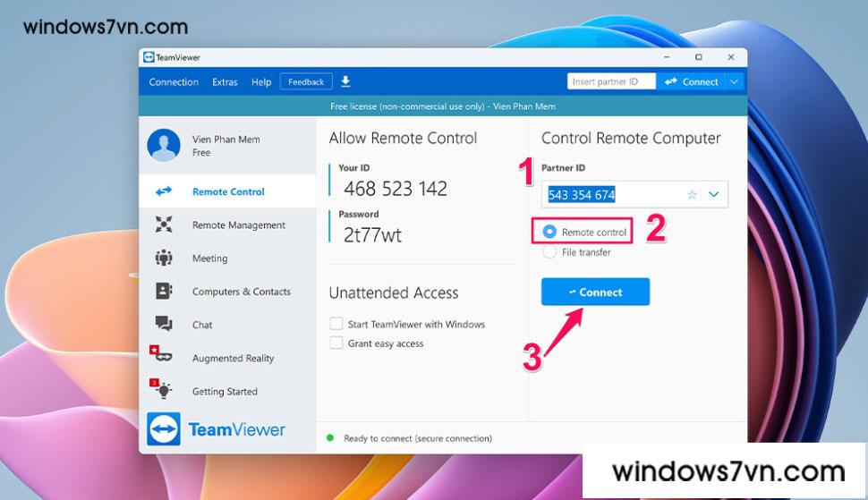This screenshot has height=500, width=868.
Task: Expand the Partner ID history dropdown
Action: click(714, 195)
